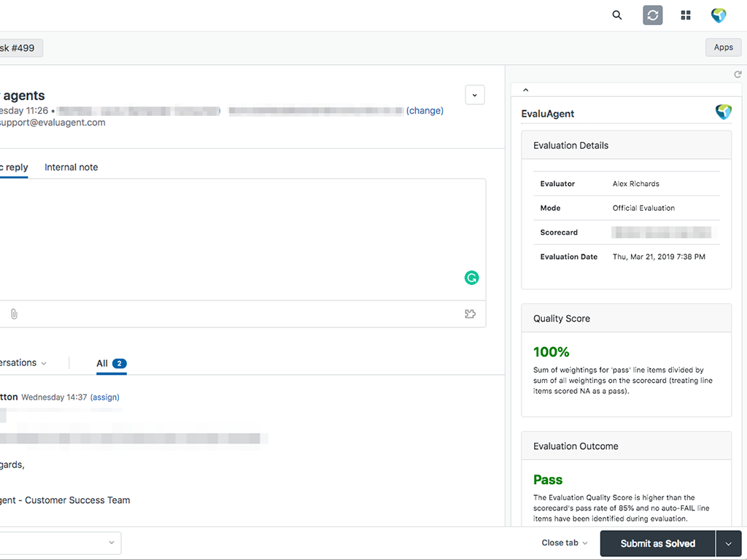Screen dimensions: 747x560
Task: Click the Submit as Solved button
Action: [x=657, y=544]
